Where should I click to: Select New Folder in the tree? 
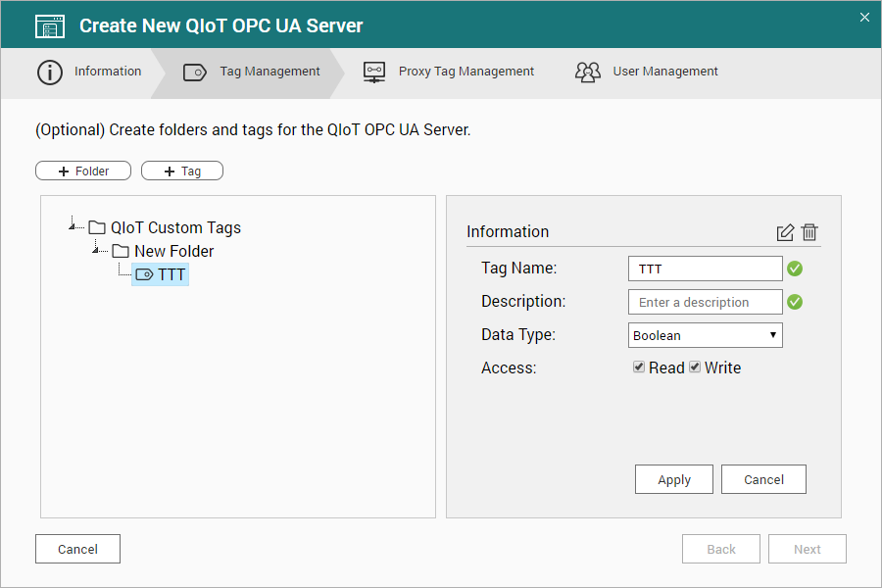173,251
